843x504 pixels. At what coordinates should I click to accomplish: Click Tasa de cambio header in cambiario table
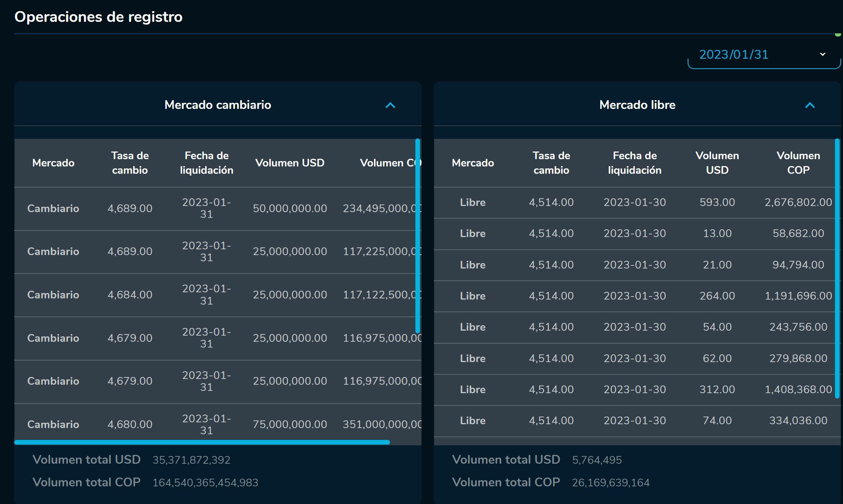pyautogui.click(x=130, y=163)
